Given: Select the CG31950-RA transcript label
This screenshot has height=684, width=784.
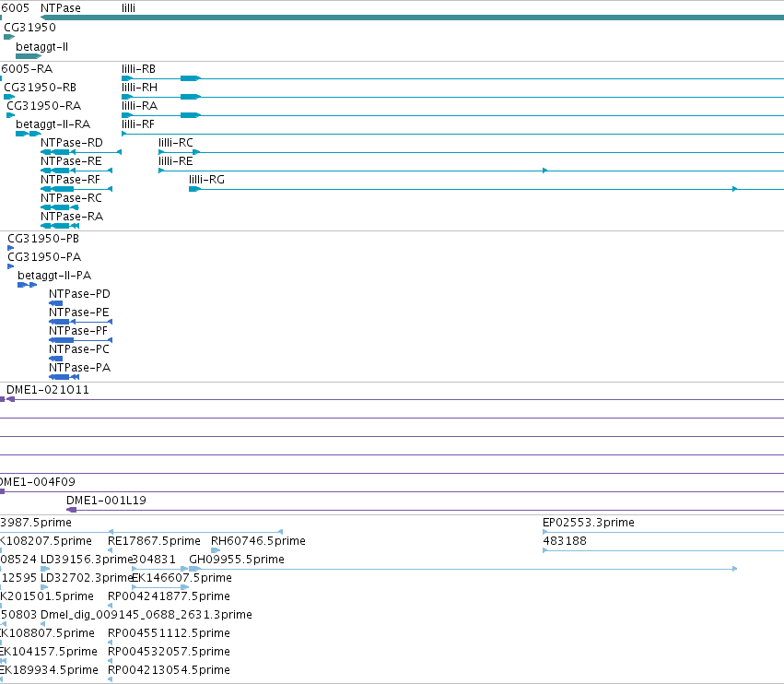Looking at the screenshot, I should pyautogui.click(x=43, y=106).
